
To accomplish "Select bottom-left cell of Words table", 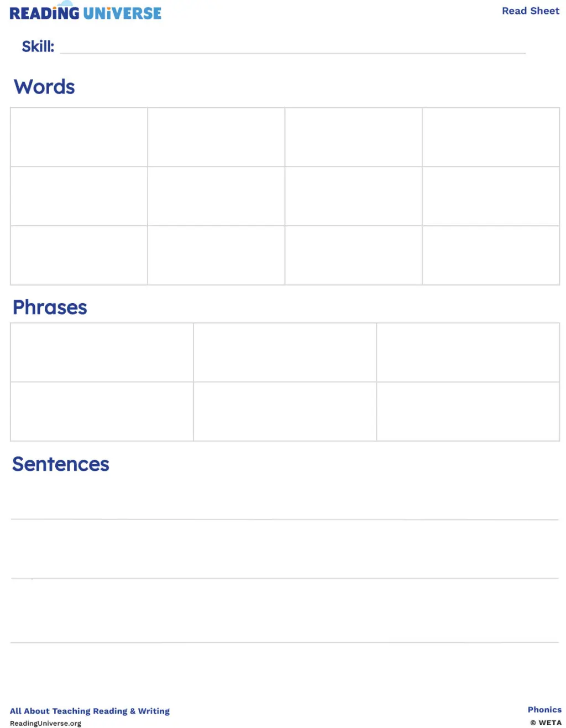I will (x=79, y=256).
